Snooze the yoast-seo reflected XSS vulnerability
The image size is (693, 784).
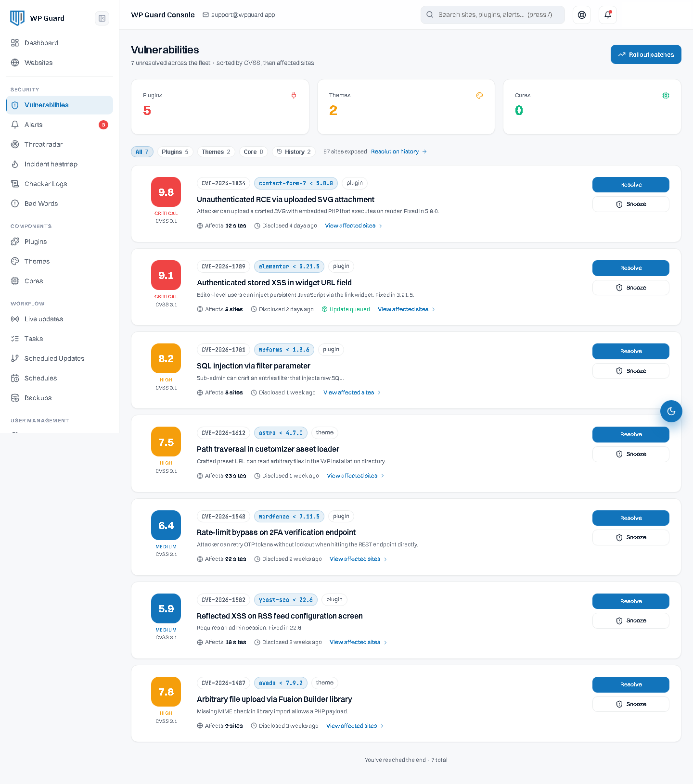tap(630, 620)
